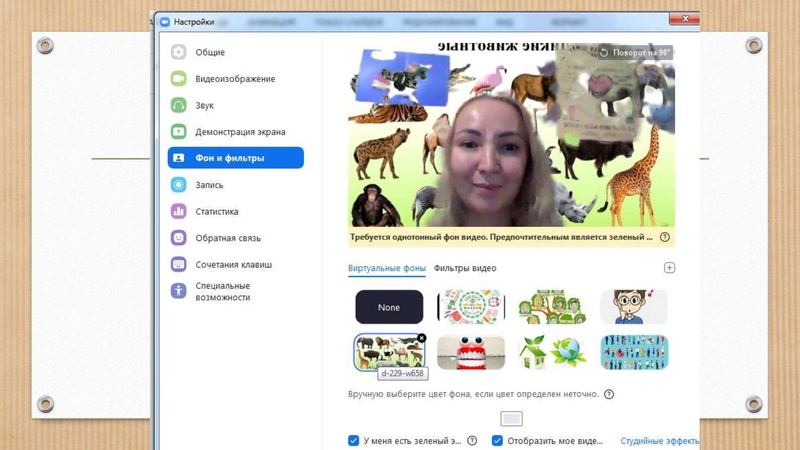The width and height of the screenshot is (800, 450).
Task: Click the plus icon to add background
Action: pos(670,268)
